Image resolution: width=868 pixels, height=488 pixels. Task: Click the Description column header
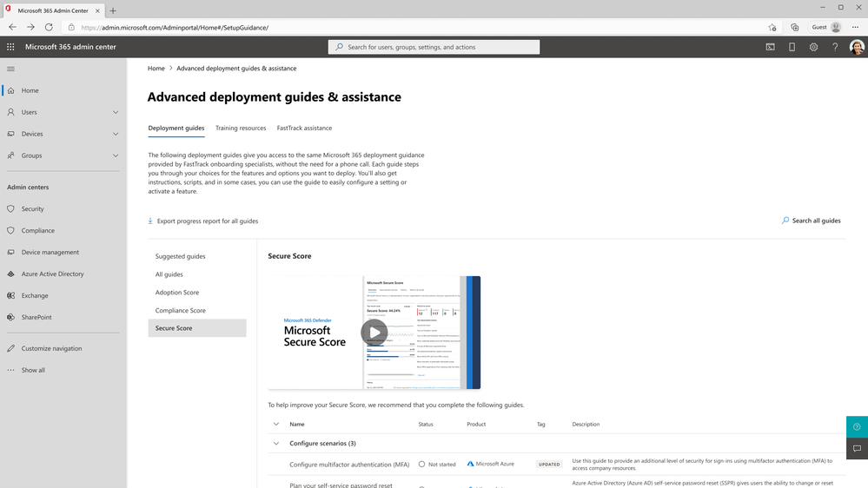586,425
